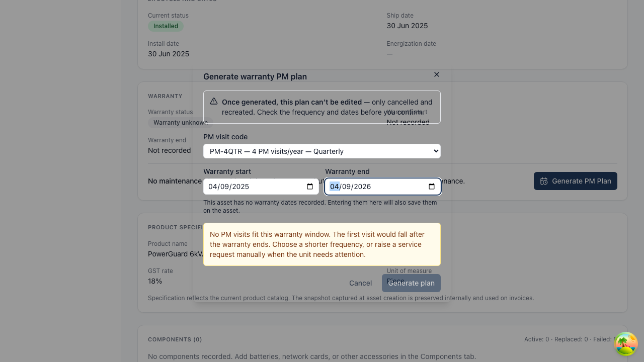Click the Generate plan button
Viewport: 644px width, 362px height.
click(x=411, y=283)
